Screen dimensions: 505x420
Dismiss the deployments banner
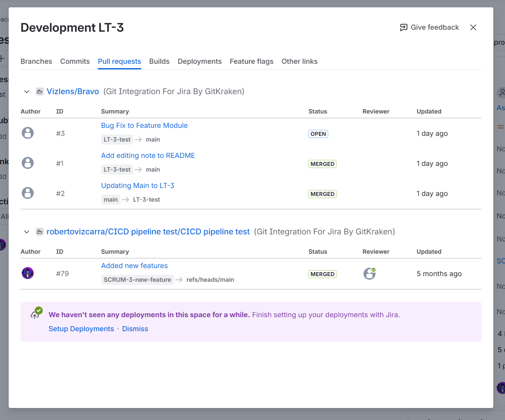pyautogui.click(x=135, y=329)
